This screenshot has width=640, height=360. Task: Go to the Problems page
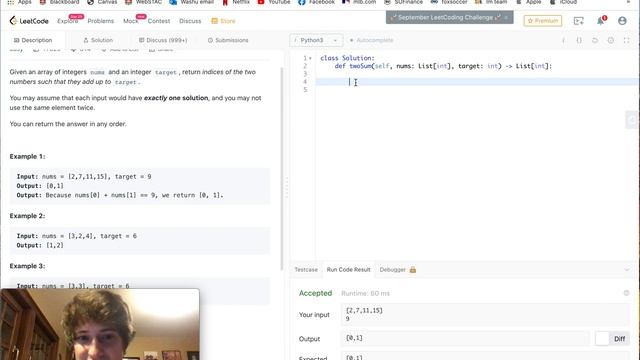point(100,21)
